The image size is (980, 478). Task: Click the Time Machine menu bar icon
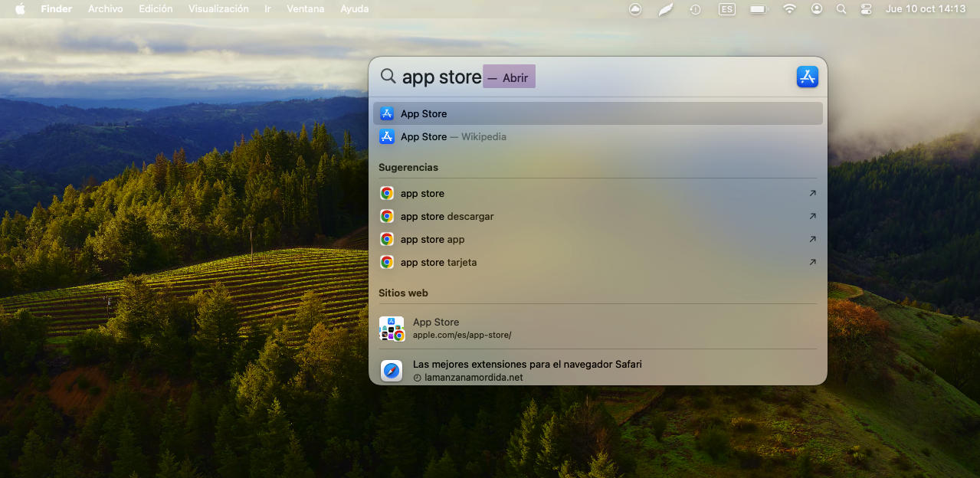[x=695, y=9]
